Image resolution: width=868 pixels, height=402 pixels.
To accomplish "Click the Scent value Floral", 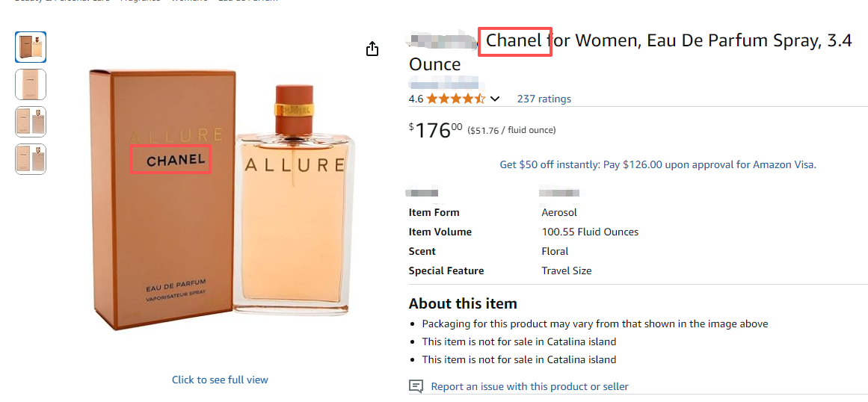I will [555, 251].
